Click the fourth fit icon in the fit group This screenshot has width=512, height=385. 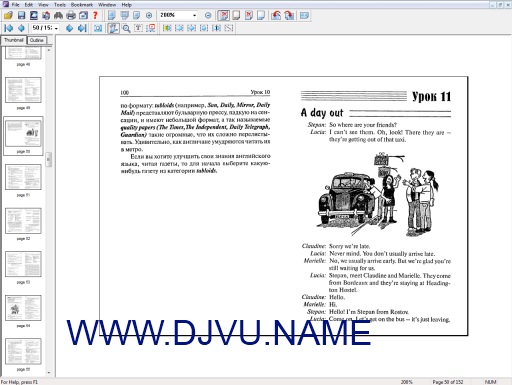(204, 28)
